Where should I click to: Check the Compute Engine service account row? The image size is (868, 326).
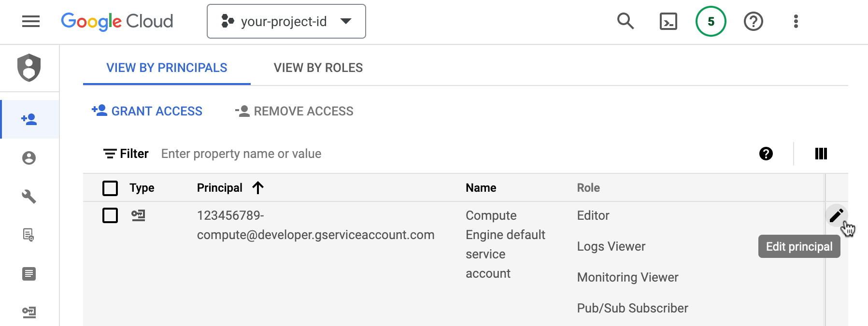110,215
